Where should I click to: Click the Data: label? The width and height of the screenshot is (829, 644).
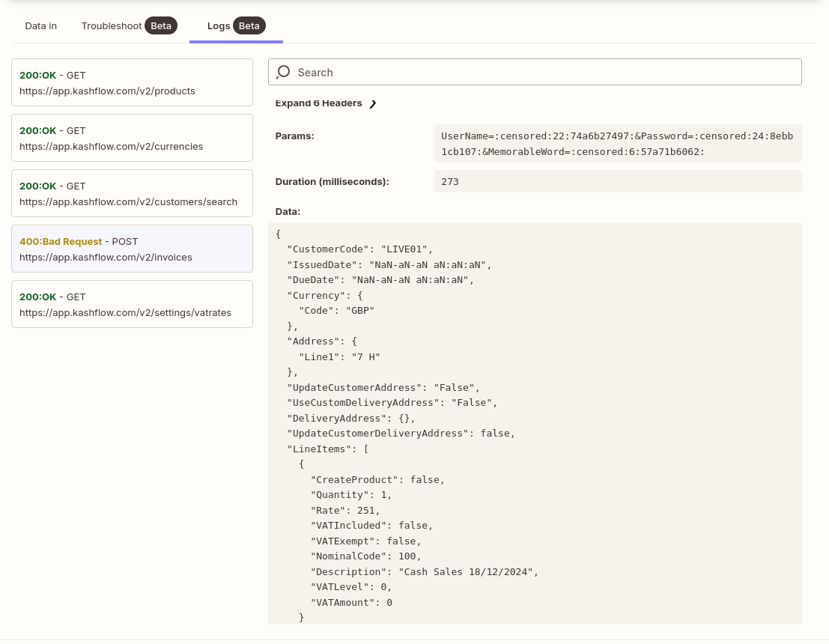[288, 212]
